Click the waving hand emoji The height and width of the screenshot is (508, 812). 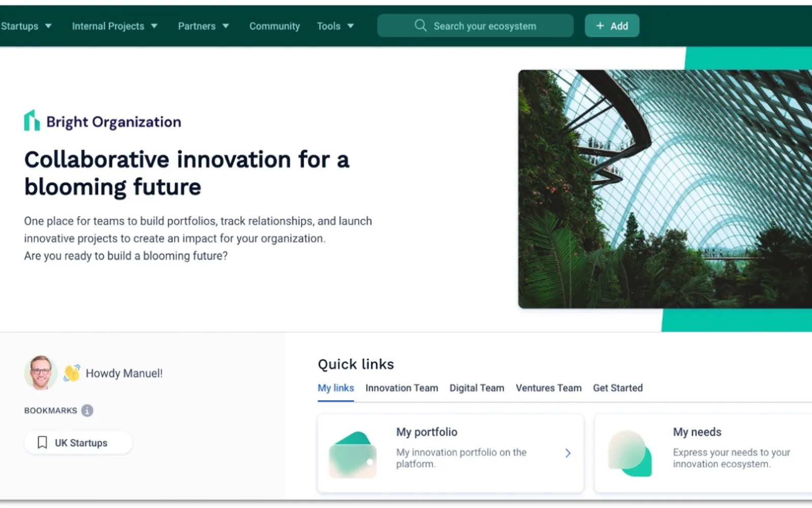coord(72,373)
